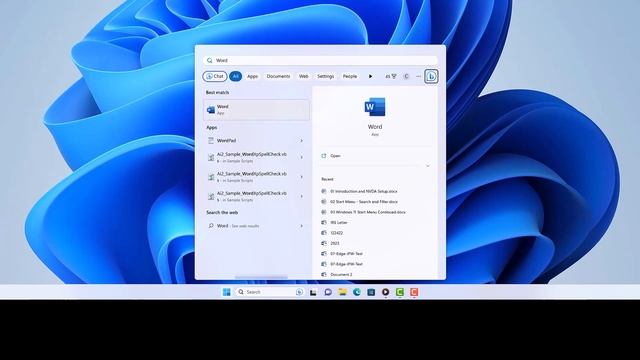This screenshot has height=360, width=640.
Task: Open File Explorer from the taskbar
Action: (342, 292)
